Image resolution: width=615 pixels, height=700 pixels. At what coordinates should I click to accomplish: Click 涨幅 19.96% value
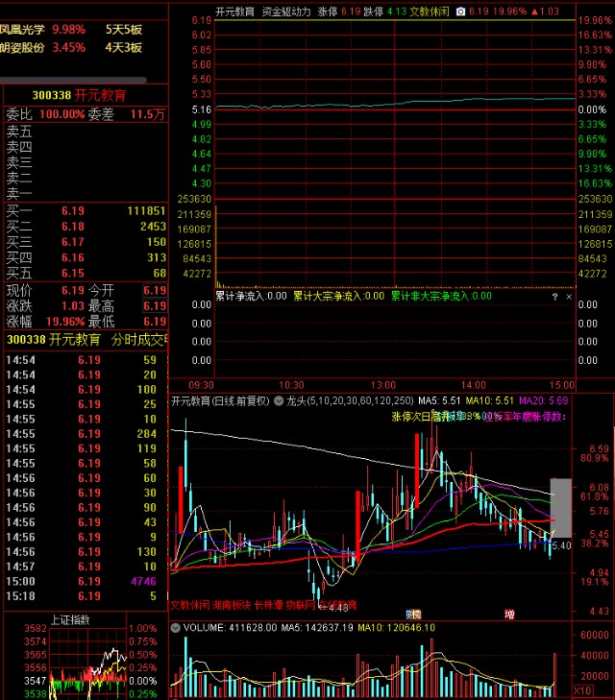[x=65, y=322]
